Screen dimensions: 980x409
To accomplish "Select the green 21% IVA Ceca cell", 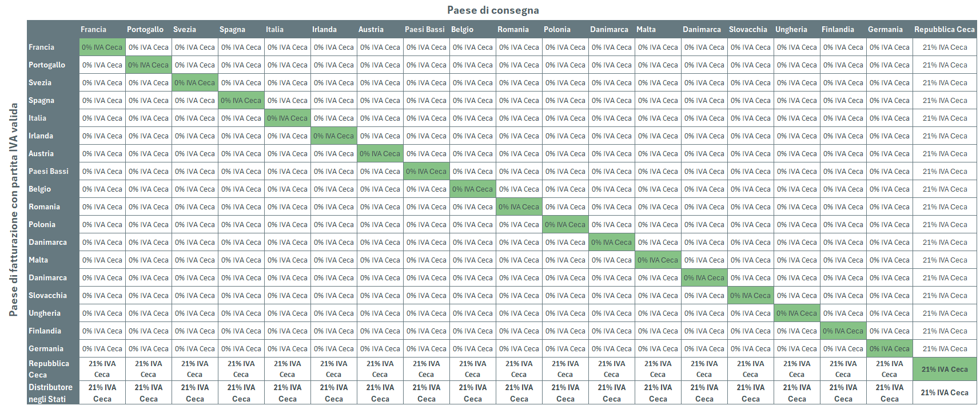I will point(945,370).
